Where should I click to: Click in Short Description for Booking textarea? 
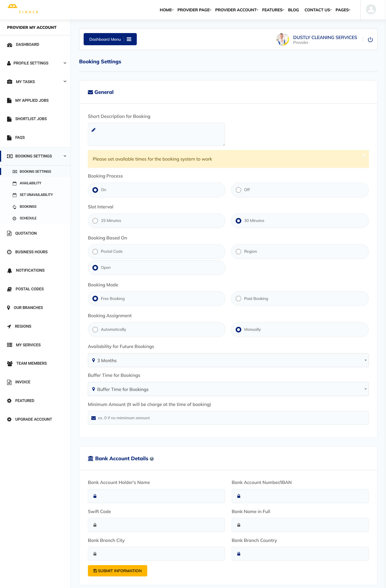[156, 134]
